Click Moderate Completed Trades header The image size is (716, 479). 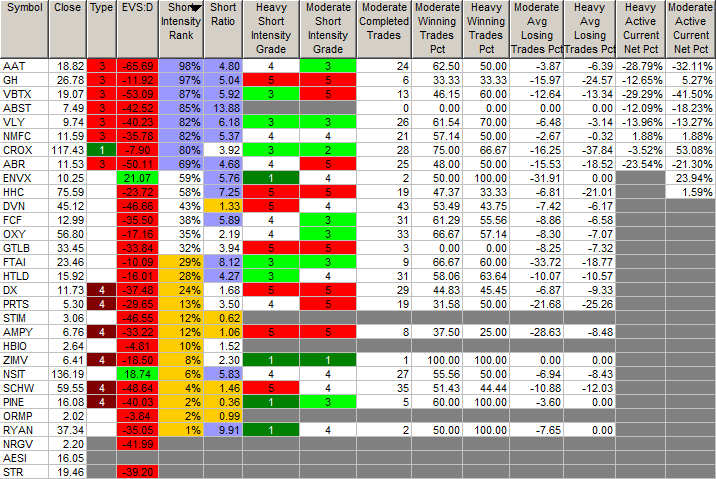384,29
